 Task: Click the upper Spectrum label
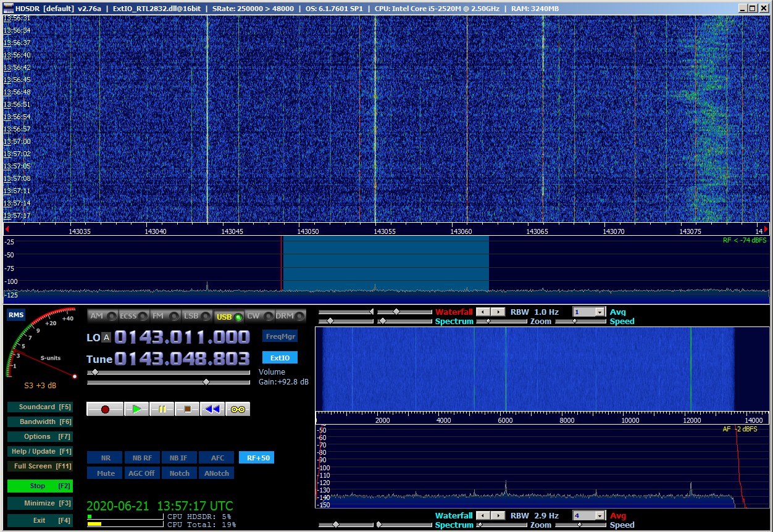click(x=454, y=321)
